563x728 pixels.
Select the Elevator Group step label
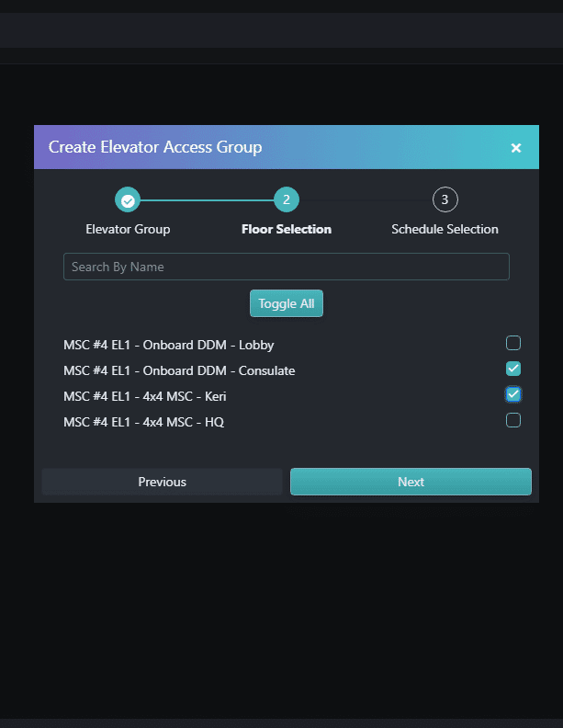click(128, 229)
